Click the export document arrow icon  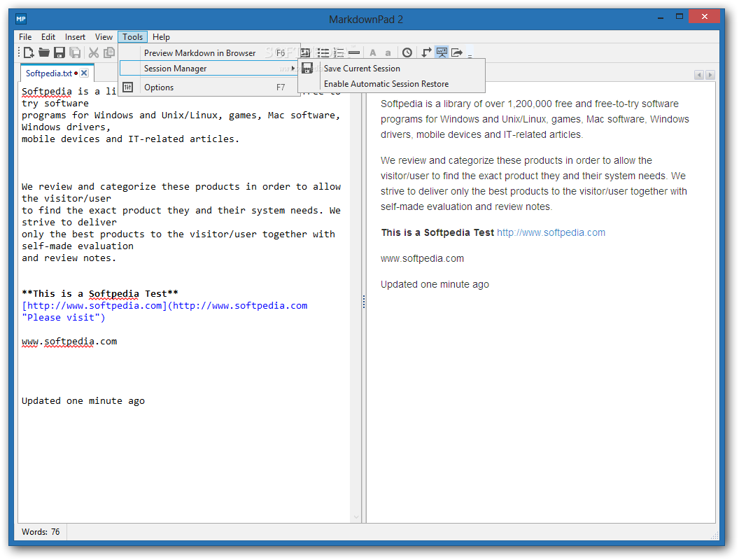[457, 52]
